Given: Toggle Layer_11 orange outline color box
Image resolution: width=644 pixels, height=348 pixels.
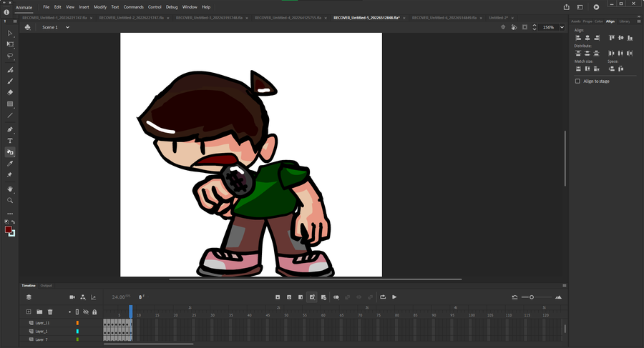Looking at the screenshot, I should [x=77, y=323].
